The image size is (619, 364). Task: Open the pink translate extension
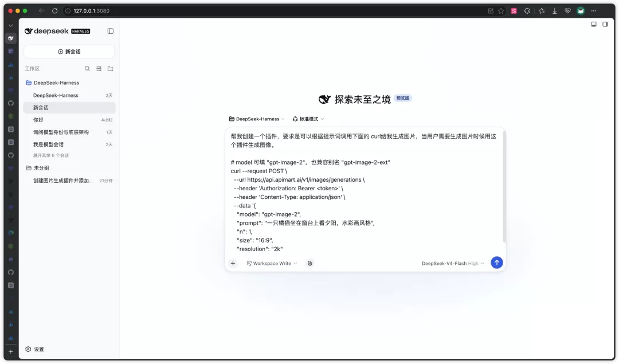point(514,11)
